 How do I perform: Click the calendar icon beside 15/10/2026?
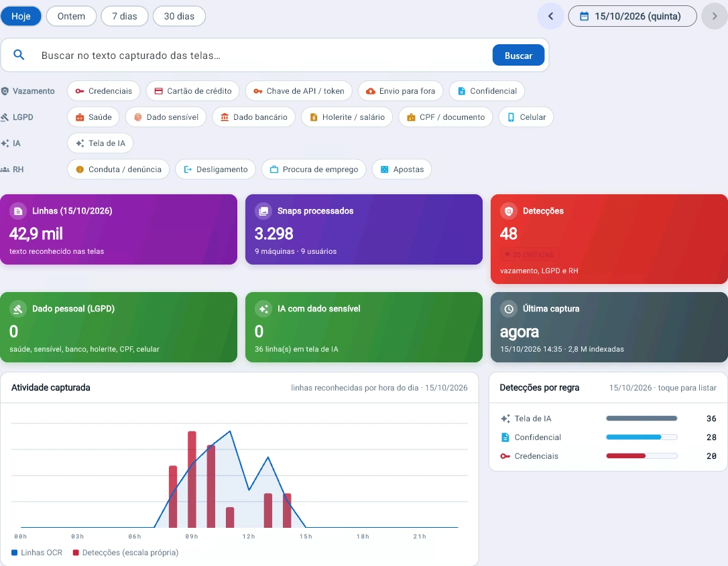coord(585,16)
